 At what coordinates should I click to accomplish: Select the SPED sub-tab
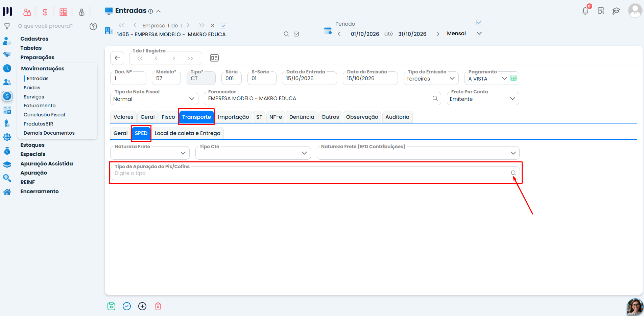141,133
